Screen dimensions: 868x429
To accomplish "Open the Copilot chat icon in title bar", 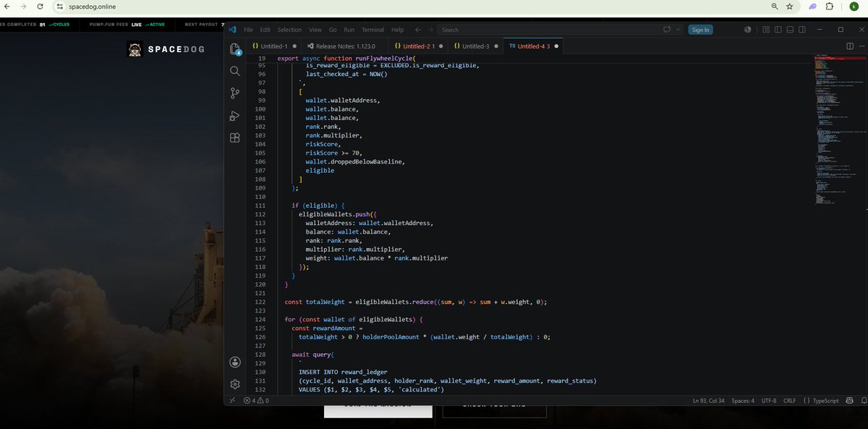I will [x=667, y=30].
